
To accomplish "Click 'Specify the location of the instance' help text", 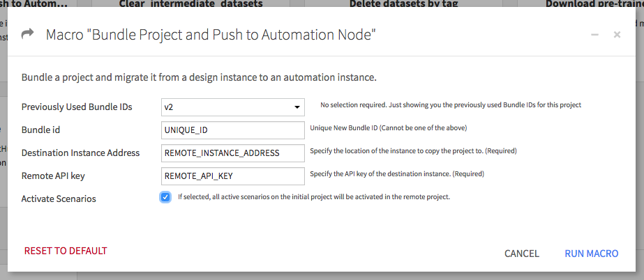I will click(413, 151).
